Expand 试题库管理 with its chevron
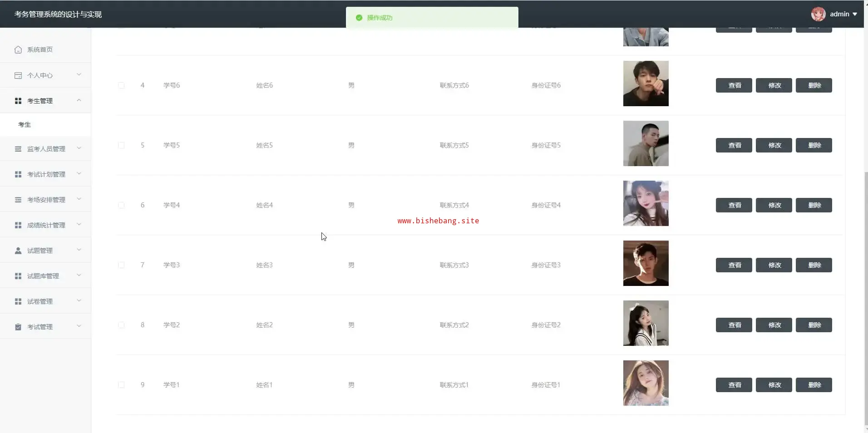This screenshot has height=433, width=868. [x=79, y=275]
